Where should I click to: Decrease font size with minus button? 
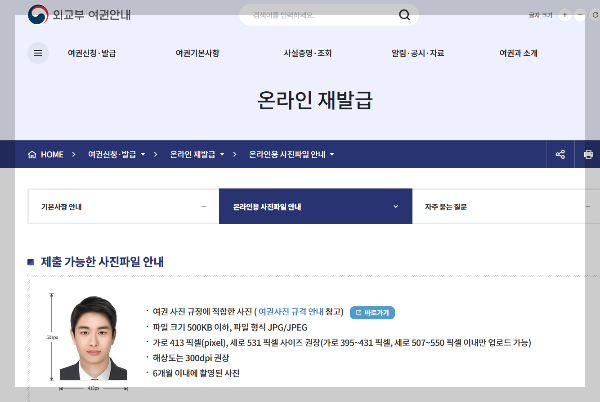click(x=580, y=15)
